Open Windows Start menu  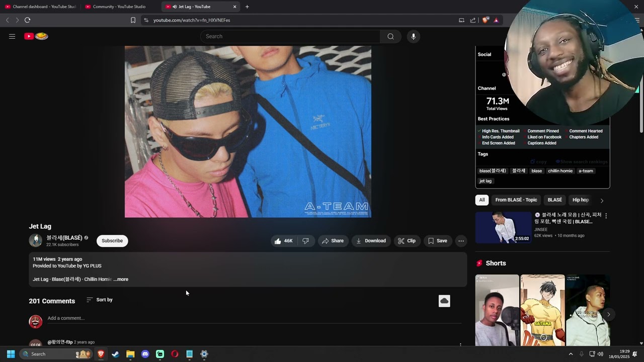point(11,354)
